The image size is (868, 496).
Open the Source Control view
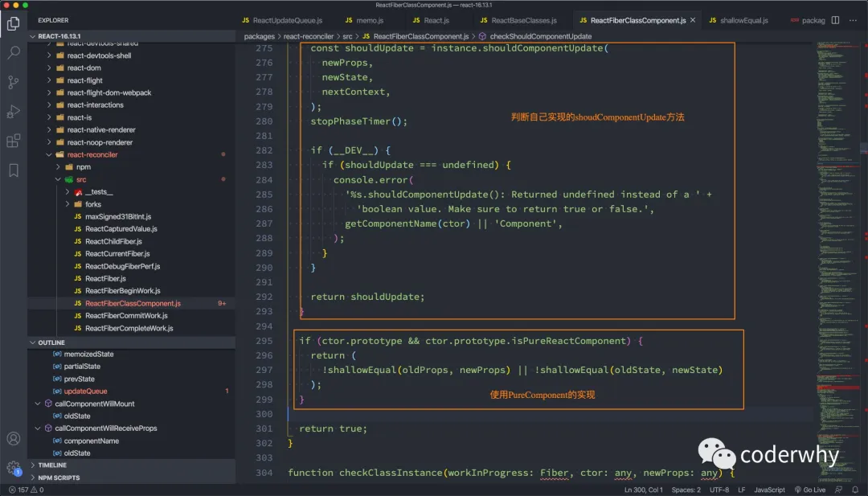(14, 82)
